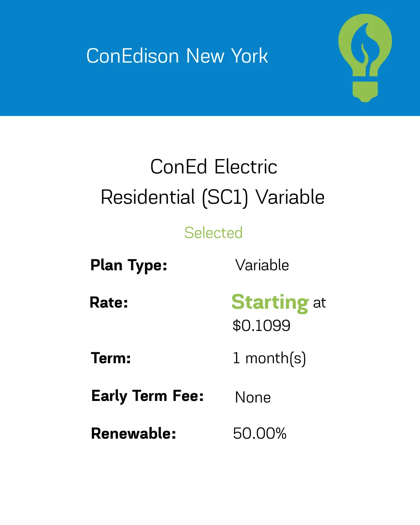Click the 50.00% renewable value
420x525 pixels.
(259, 434)
